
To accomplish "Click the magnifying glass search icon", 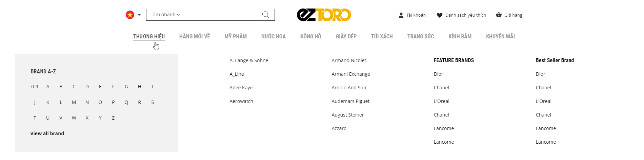I will [266, 15].
